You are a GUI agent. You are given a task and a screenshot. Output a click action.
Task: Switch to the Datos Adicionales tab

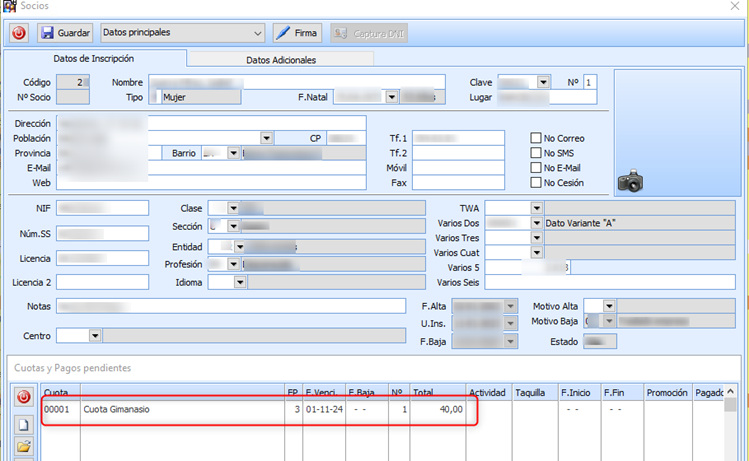(x=281, y=60)
